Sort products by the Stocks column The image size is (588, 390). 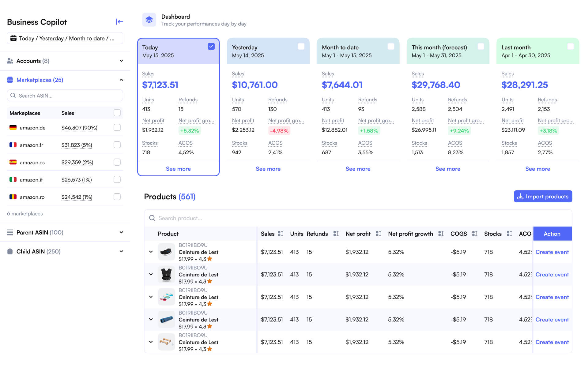(x=509, y=234)
